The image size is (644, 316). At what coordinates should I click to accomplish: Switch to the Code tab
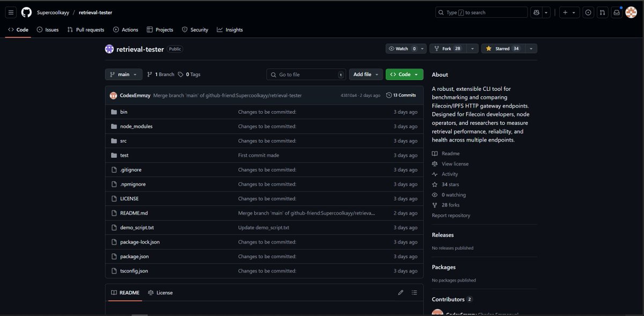point(18,30)
